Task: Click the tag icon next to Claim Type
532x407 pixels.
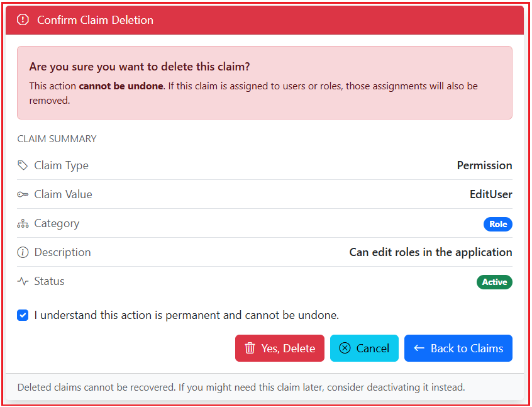Action: coord(22,165)
